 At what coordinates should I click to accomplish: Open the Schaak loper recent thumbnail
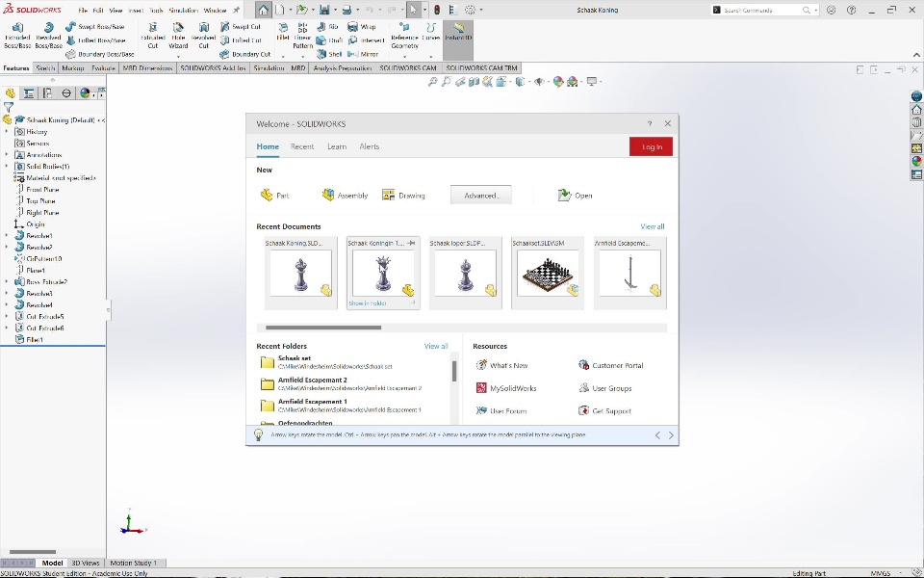[x=465, y=273]
